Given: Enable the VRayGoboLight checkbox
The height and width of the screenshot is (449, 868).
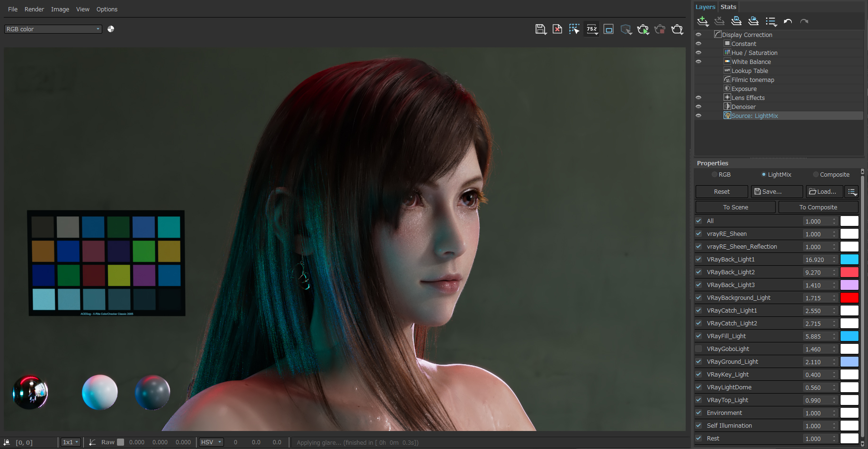Looking at the screenshot, I should [698, 349].
